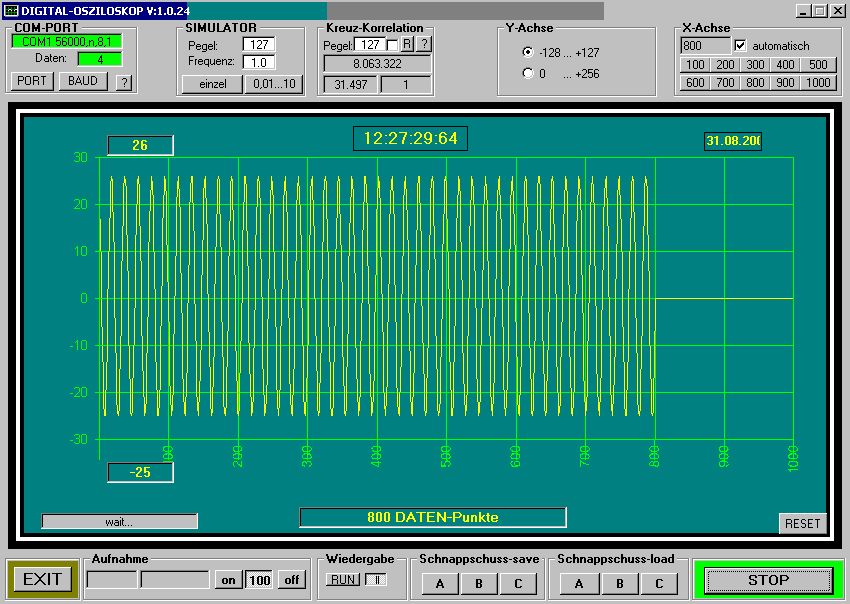Viewport: 850px width, 604px height.
Task: Select Y-Achse range 0 to +256
Action: [x=528, y=74]
